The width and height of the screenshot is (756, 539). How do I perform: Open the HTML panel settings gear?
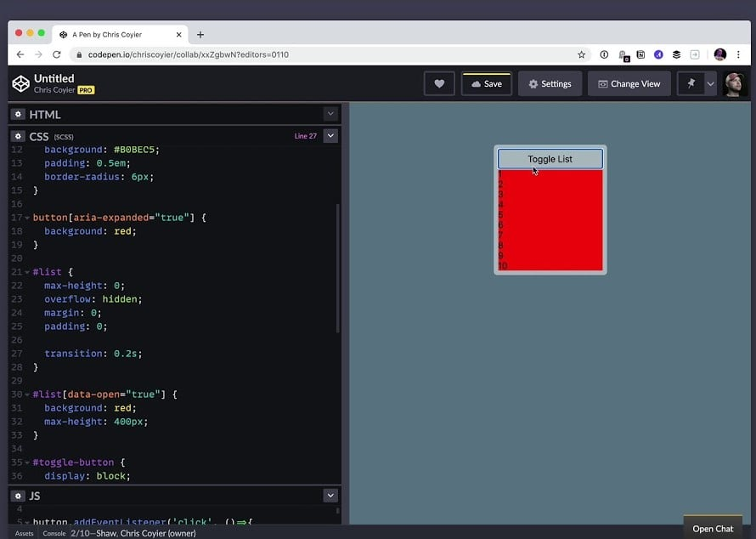tap(18, 114)
